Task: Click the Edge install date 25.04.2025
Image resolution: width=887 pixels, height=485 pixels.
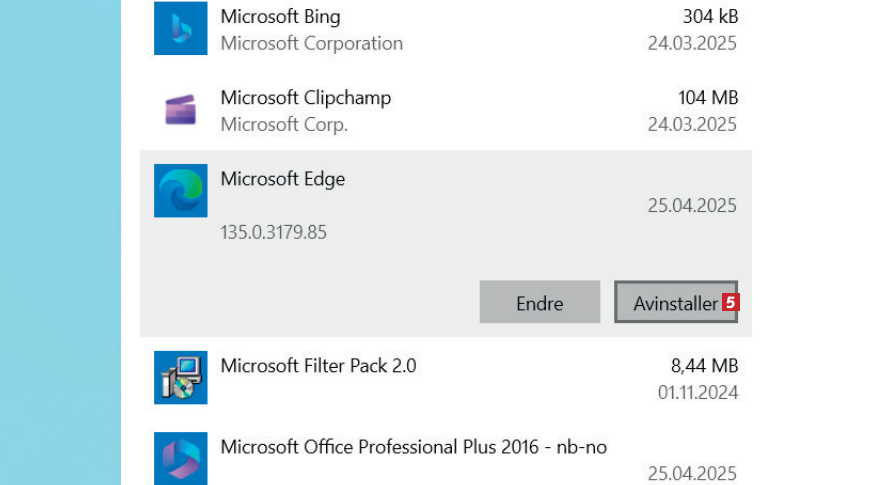Action: point(691,206)
